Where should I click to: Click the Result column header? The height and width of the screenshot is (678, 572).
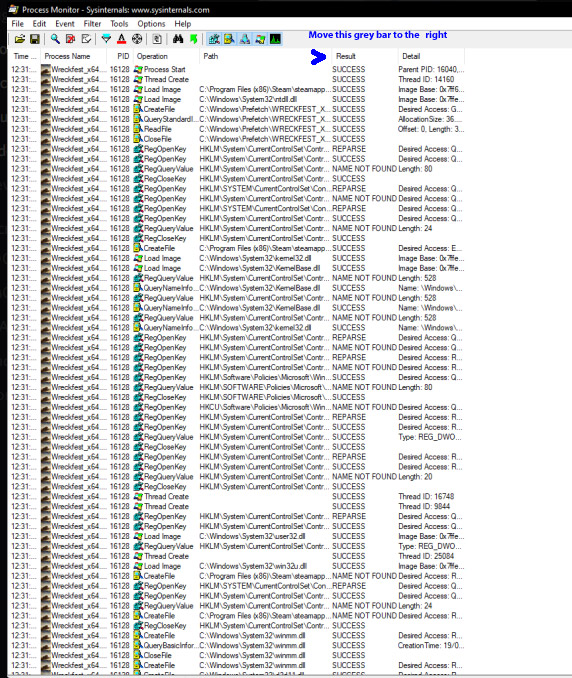[365, 56]
